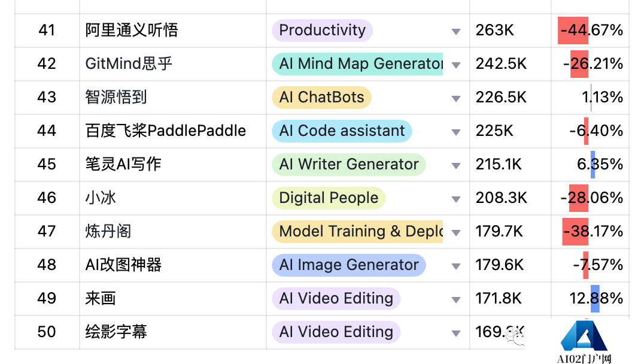Open Digital People category dropdown arrow
The width and height of the screenshot is (644, 364).
(456, 199)
